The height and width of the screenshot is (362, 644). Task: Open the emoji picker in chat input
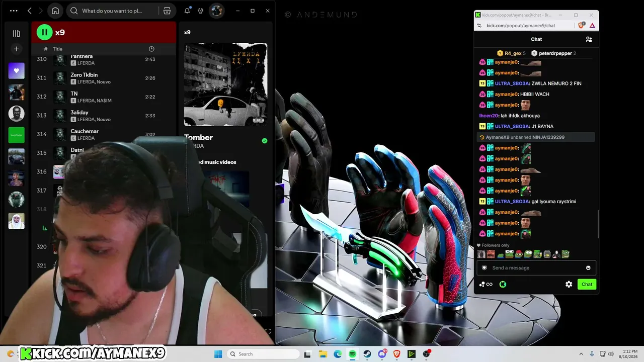pyautogui.click(x=588, y=268)
